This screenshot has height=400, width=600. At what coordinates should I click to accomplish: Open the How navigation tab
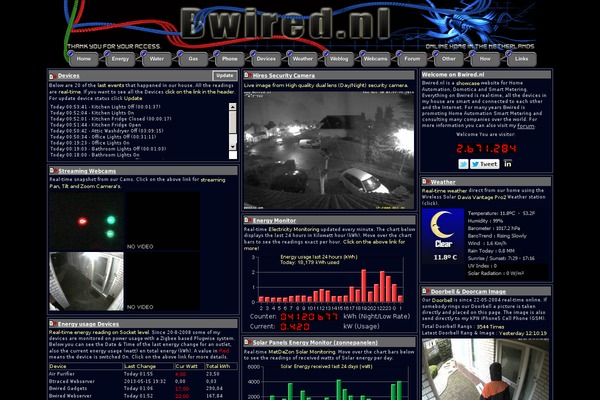[485, 59]
